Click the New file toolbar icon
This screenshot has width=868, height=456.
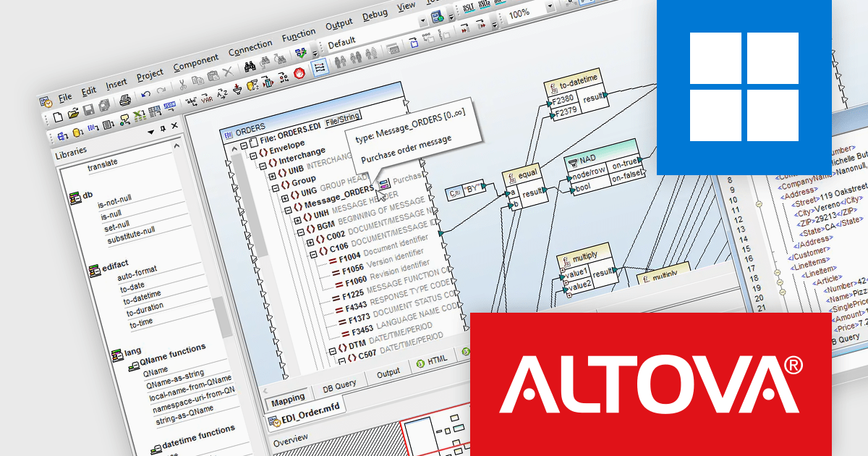pos(59,117)
